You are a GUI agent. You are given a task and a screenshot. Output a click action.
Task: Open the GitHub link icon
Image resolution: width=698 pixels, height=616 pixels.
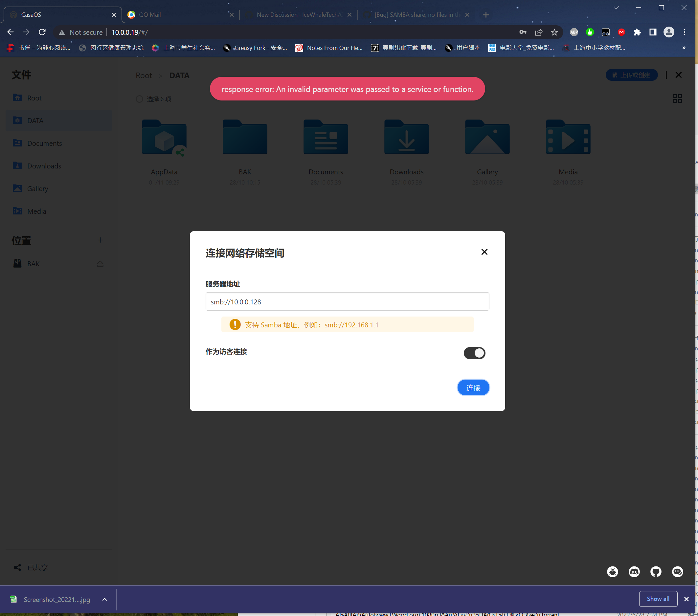coord(656,572)
